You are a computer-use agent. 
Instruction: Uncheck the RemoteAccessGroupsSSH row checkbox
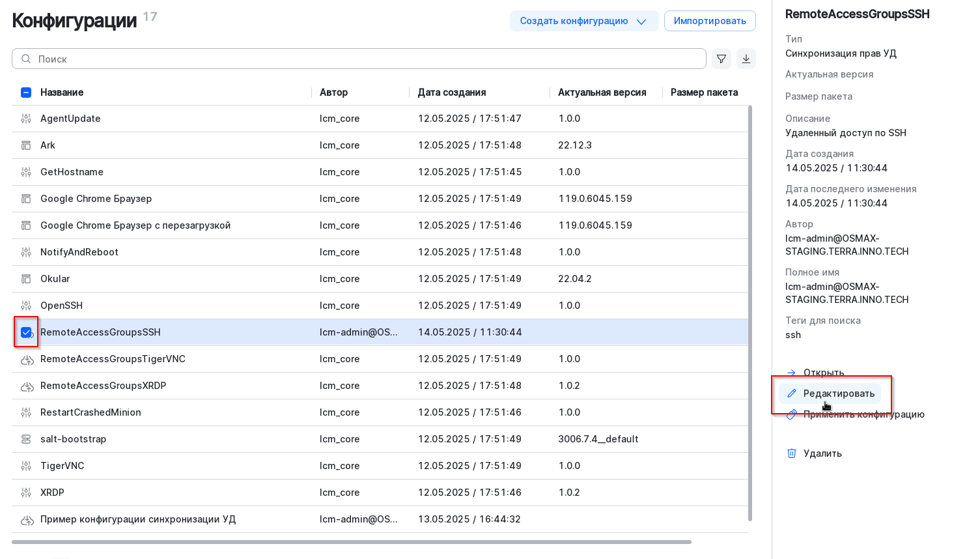tap(26, 332)
